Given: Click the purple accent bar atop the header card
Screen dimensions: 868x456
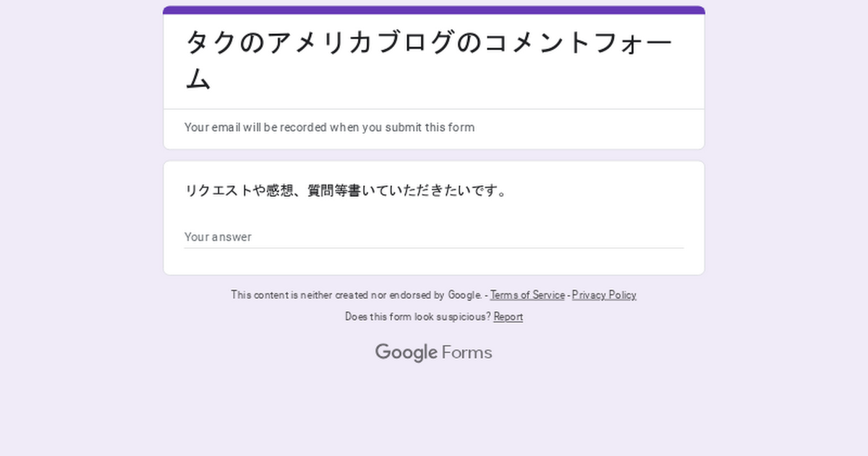Looking at the screenshot, I should (434, 10).
